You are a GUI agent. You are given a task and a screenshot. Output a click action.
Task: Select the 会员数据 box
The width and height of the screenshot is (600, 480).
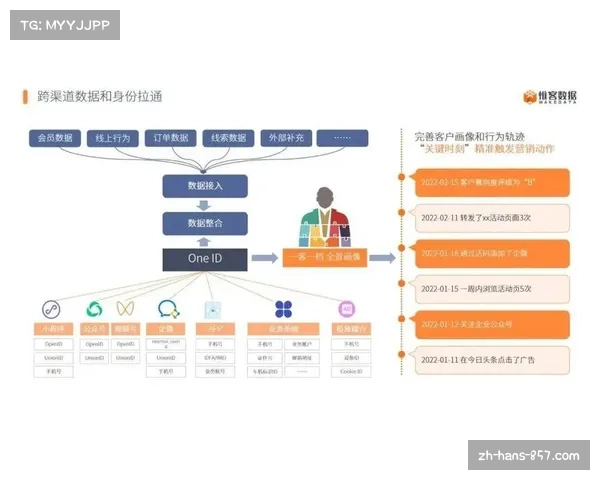(55, 138)
